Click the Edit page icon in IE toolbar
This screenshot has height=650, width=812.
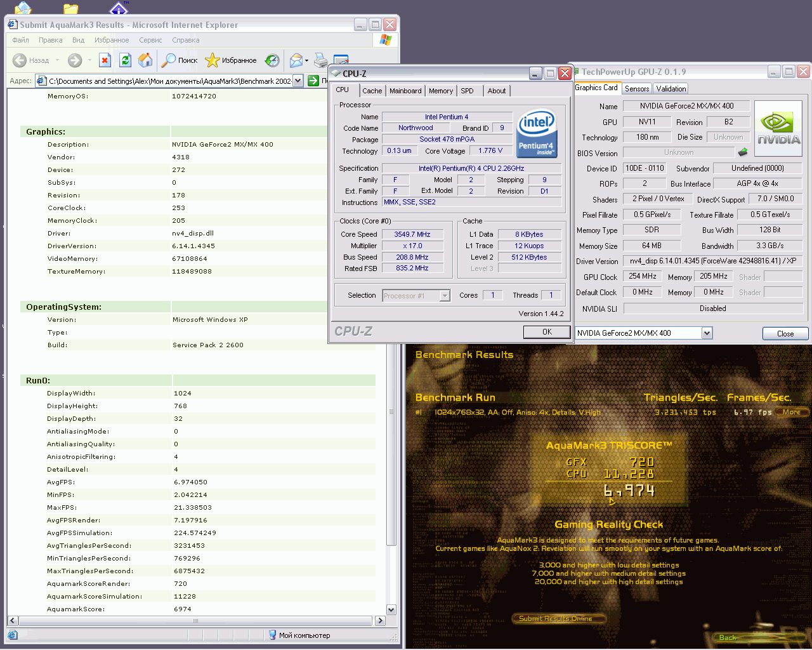341,60
